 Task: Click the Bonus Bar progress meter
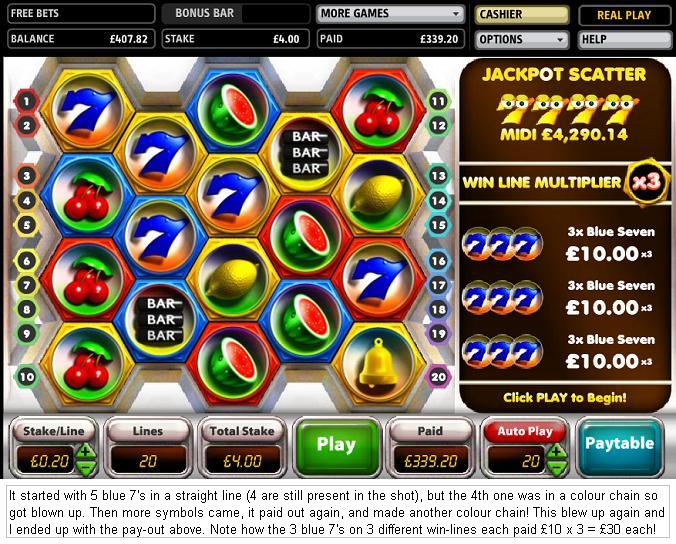(275, 14)
